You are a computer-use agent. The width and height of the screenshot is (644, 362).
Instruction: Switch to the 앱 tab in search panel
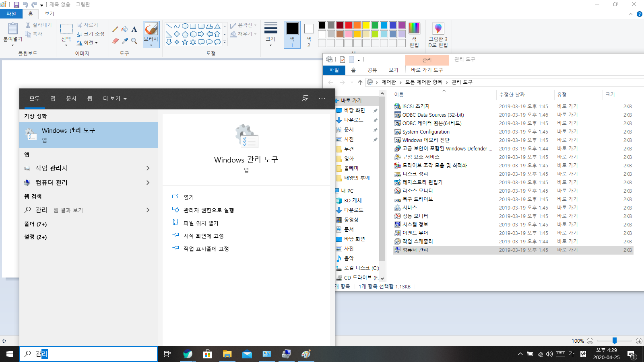point(53,99)
